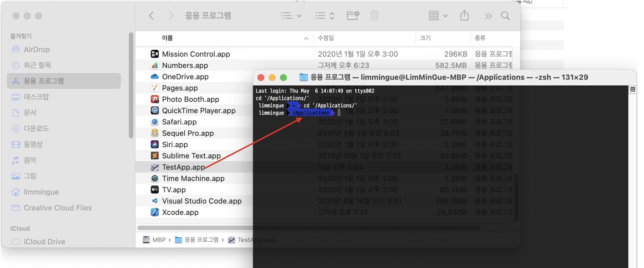Create a new folder in Finder
Screen dimensions: 644x268
[x=353, y=15]
